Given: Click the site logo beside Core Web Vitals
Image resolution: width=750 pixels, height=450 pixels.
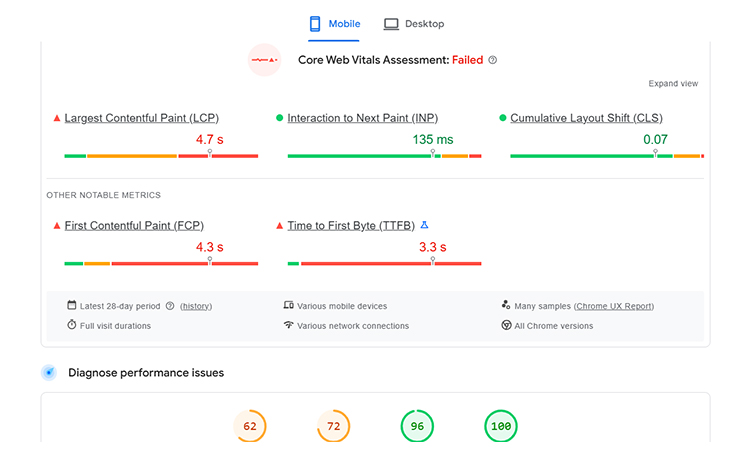Looking at the screenshot, I should pos(265,60).
